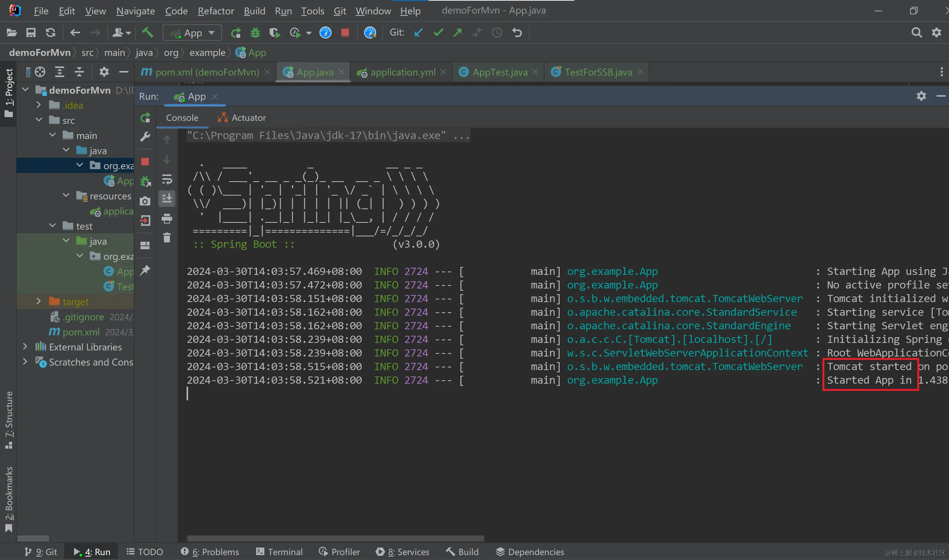Open the Refactor menu

[x=216, y=11]
